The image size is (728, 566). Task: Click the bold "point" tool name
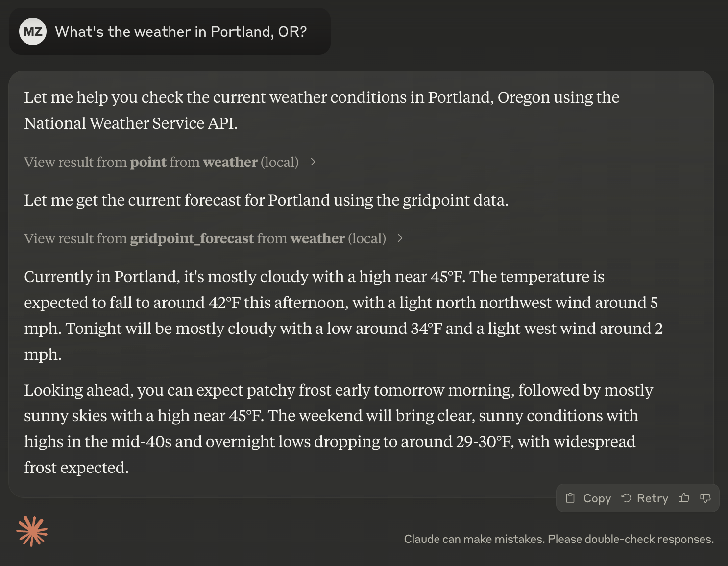tap(148, 162)
